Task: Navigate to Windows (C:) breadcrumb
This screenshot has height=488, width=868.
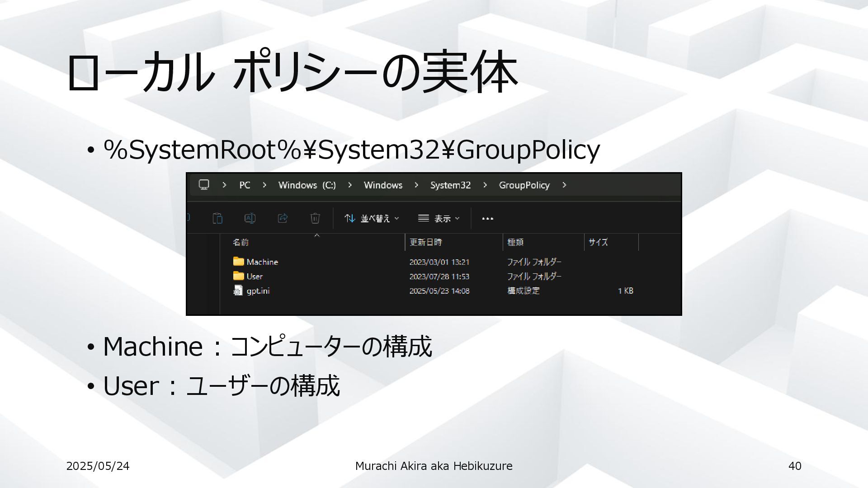Action: 307,185
